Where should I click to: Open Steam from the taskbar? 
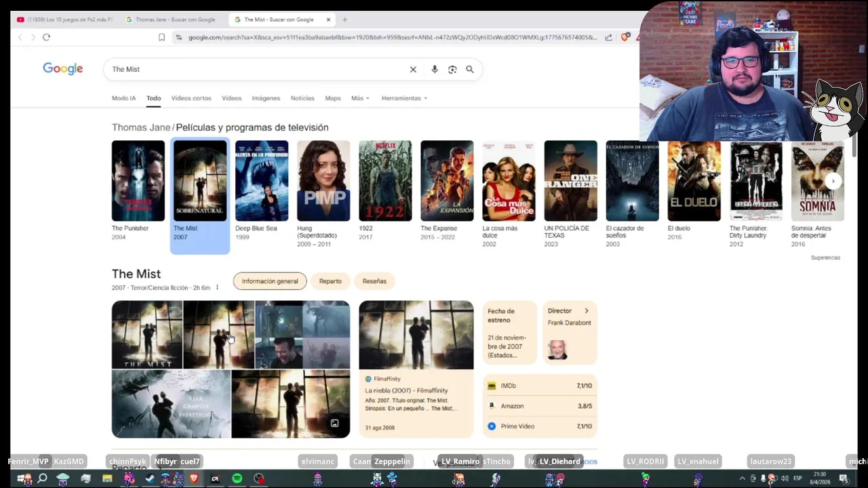pos(150,479)
